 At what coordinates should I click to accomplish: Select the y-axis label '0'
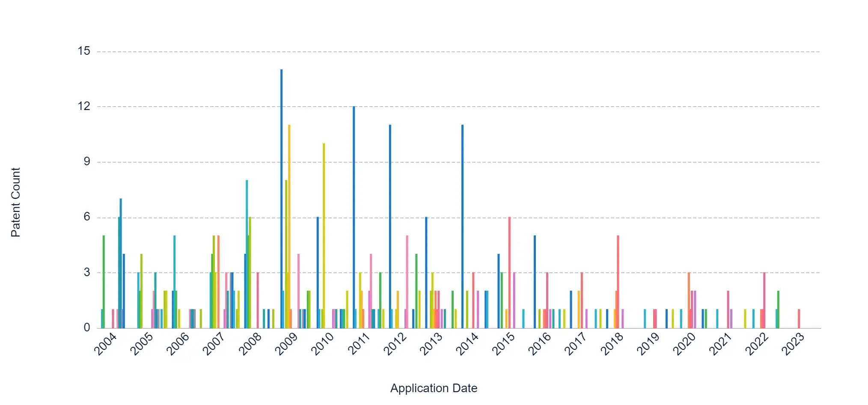click(x=87, y=328)
